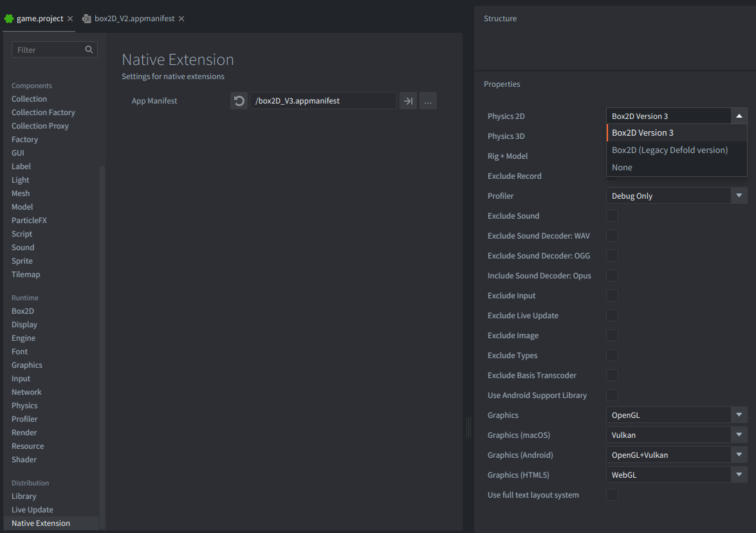Edit the App Manifest path field
The width and height of the screenshot is (756, 533).
323,101
